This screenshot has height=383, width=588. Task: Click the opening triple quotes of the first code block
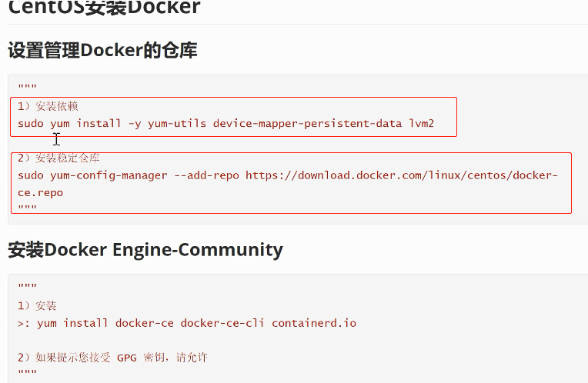(27, 88)
